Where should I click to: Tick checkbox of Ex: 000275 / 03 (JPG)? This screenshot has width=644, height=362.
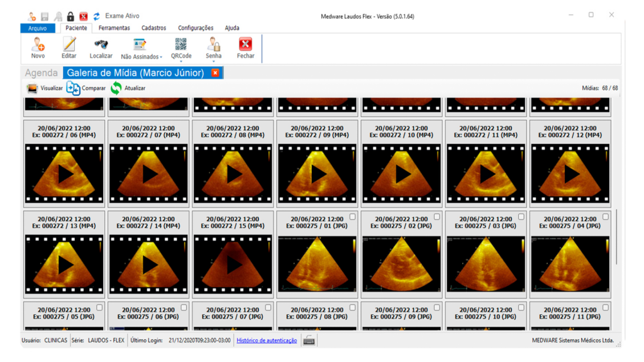(x=521, y=217)
